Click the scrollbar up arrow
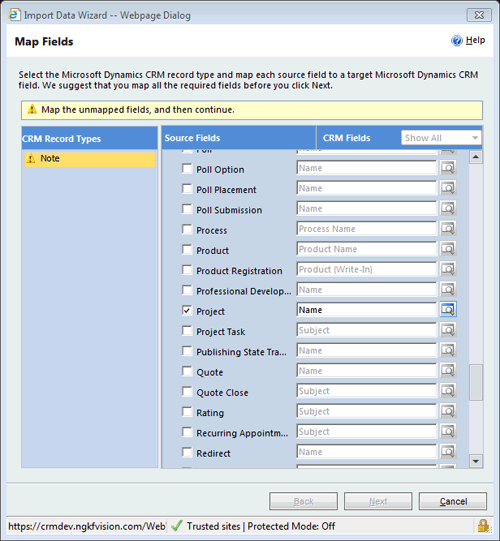Screen dimensions: 500x541 pyautogui.click(x=476, y=157)
